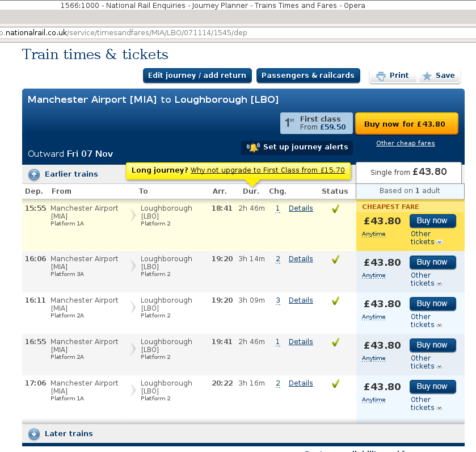
Task: Click the up-arrow icon for Earlier trains
Action: [x=34, y=174]
